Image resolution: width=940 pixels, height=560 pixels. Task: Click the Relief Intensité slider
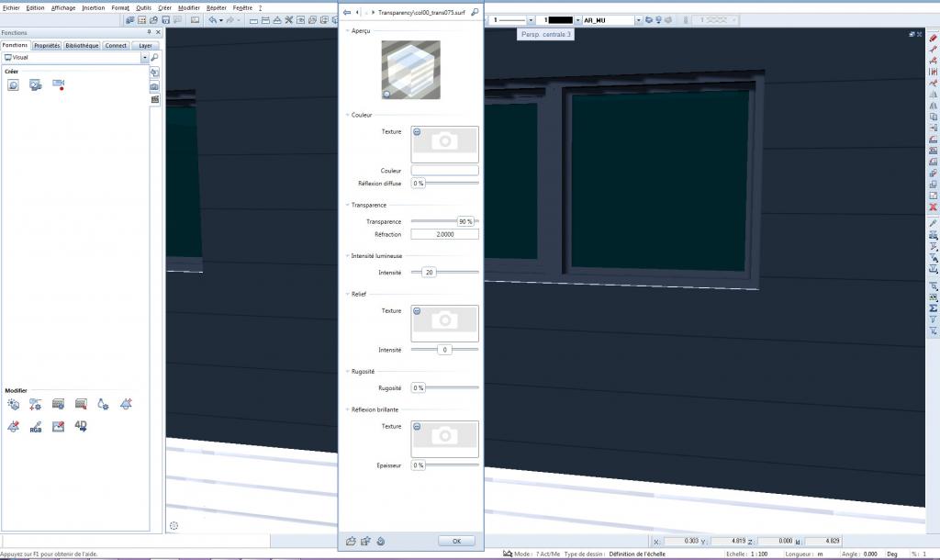point(445,350)
